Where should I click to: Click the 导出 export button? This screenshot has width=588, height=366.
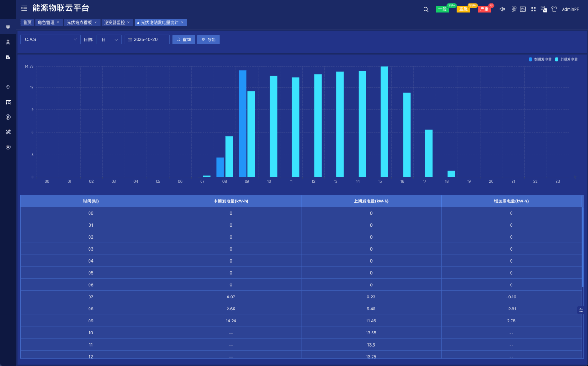209,40
